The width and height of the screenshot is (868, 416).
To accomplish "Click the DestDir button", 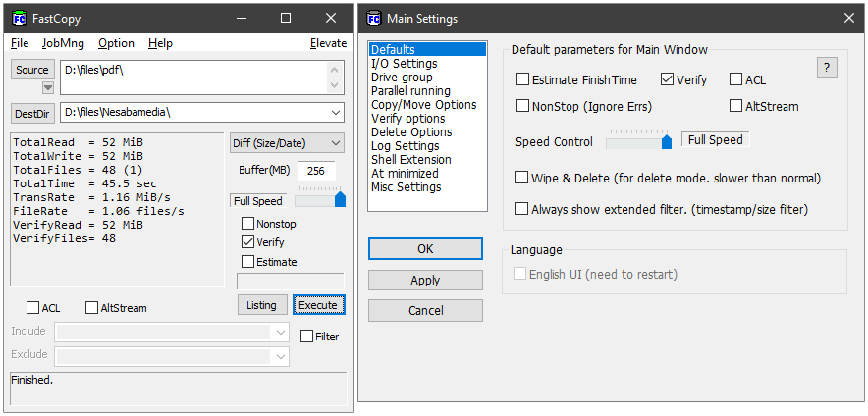I will (x=32, y=114).
